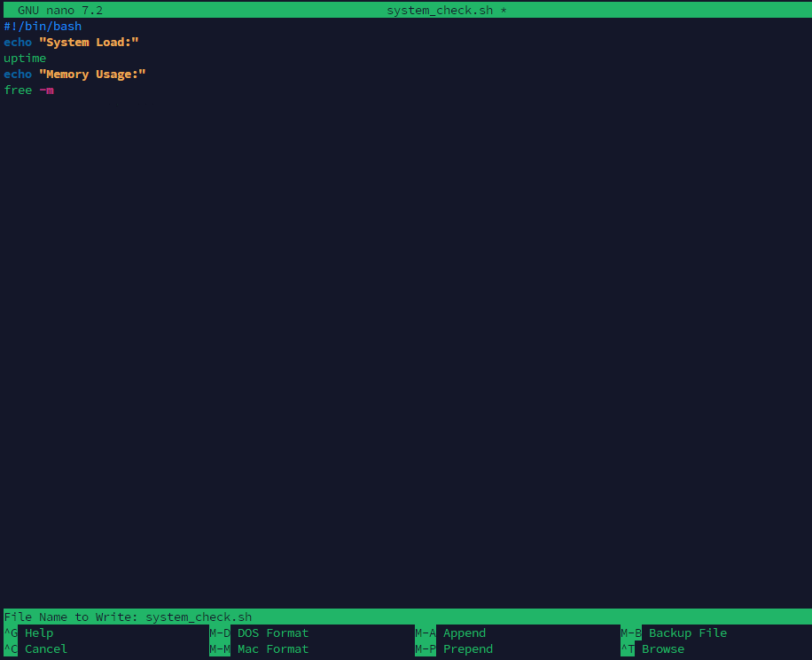Place cursor on the #!/bin/bash line
The width and height of the screenshot is (812, 660).
pos(43,26)
